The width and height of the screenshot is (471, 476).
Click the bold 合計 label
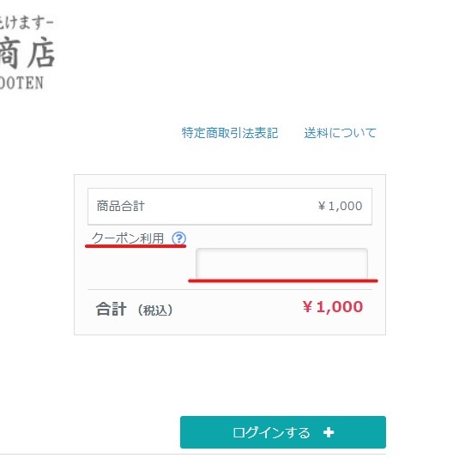[111, 310]
